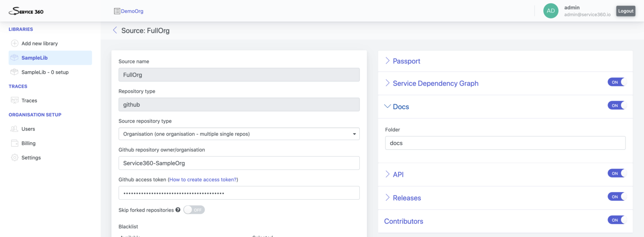The image size is (644, 237).
Task: Click the LIBRARIES sidebar heading
Action: pyautogui.click(x=21, y=29)
